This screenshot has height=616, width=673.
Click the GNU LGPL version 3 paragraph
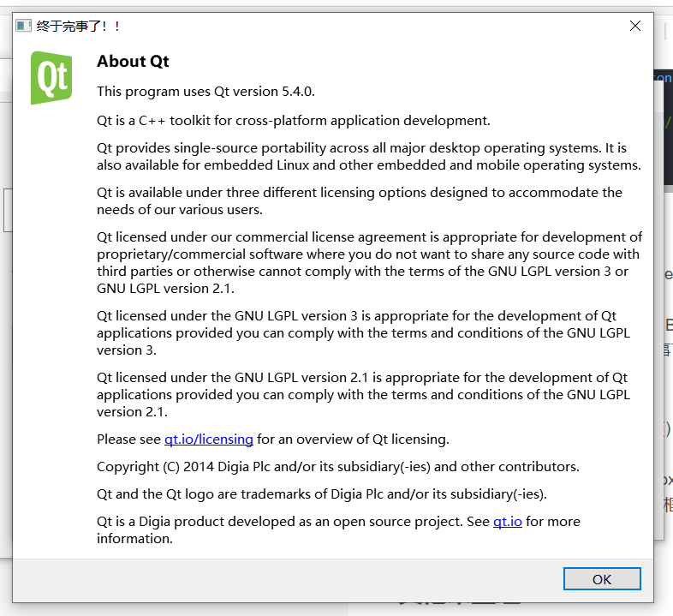click(x=363, y=333)
